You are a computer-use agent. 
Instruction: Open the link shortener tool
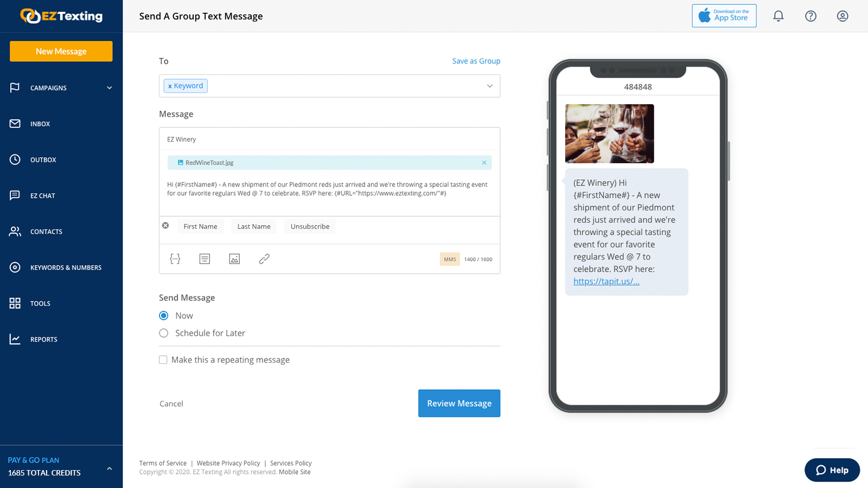pyautogui.click(x=264, y=259)
